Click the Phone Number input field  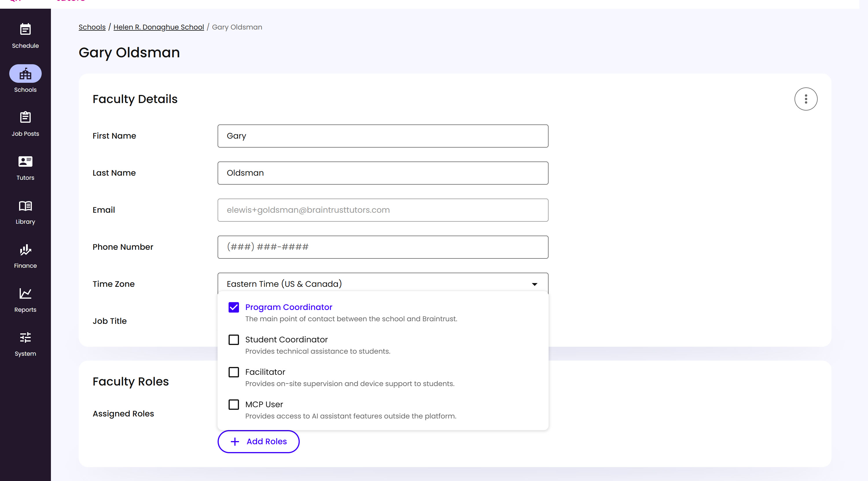[383, 247]
